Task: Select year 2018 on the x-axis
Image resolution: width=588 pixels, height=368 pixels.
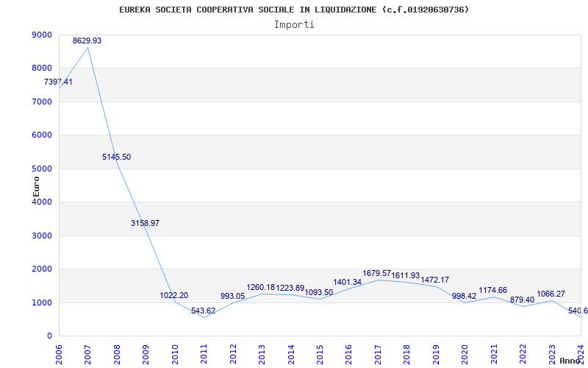Action: pos(406,354)
